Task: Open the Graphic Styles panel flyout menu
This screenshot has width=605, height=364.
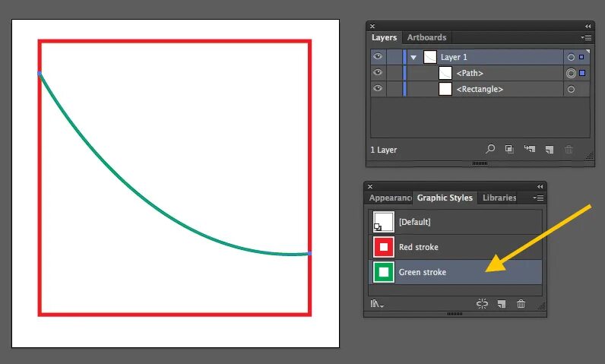Action: [540, 198]
